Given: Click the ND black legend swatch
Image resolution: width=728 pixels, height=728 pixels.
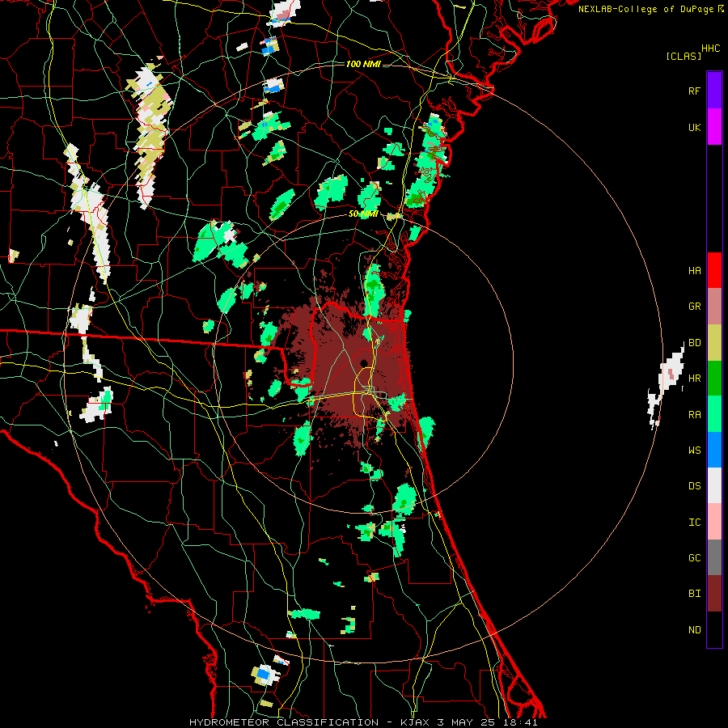Looking at the screenshot, I should pyautogui.click(x=714, y=629).
